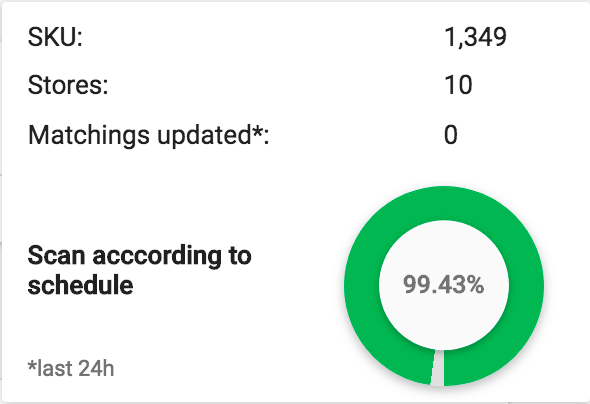Click the *last 24h footnote
Viewport: 590px width, 404px height.
pos(71,368)
